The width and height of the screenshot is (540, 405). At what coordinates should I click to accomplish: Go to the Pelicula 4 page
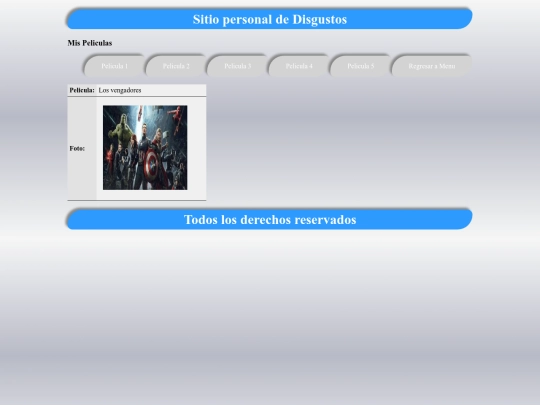pyautogui.click(x=299, y=66)
